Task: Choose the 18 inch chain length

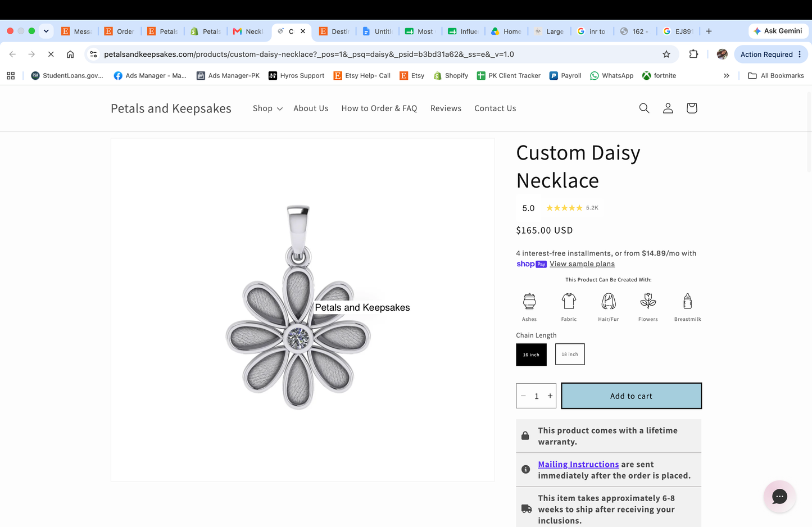Action: coord(570,355)
